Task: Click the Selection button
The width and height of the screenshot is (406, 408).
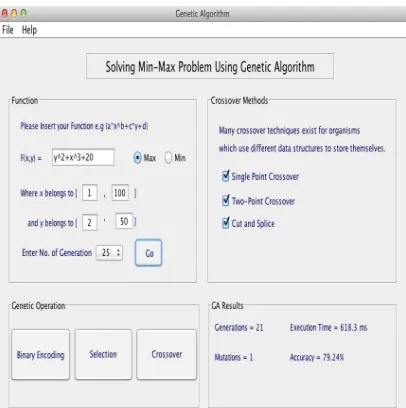Action: click(103, 355)
